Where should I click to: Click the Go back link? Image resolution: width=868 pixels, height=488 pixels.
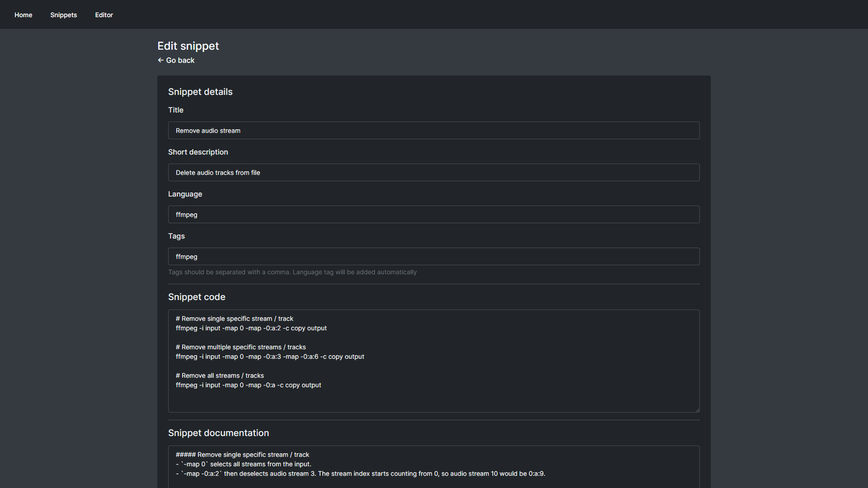point(180,60)
